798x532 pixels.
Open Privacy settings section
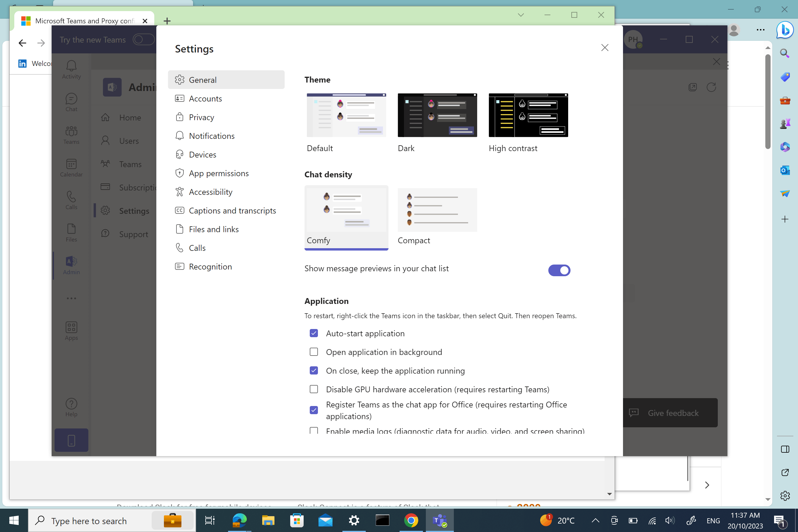pyautogui.click(x=201, y=117)
